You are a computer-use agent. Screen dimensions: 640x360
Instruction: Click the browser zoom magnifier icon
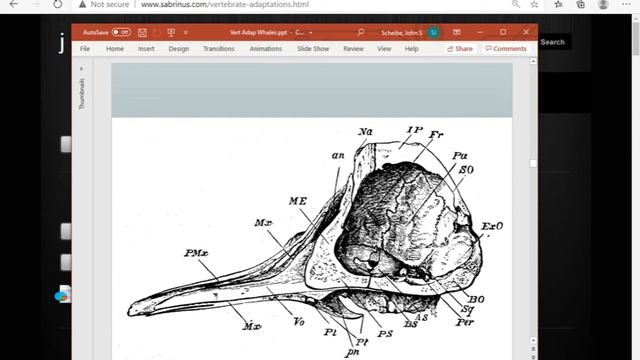(x=516, y=4)
